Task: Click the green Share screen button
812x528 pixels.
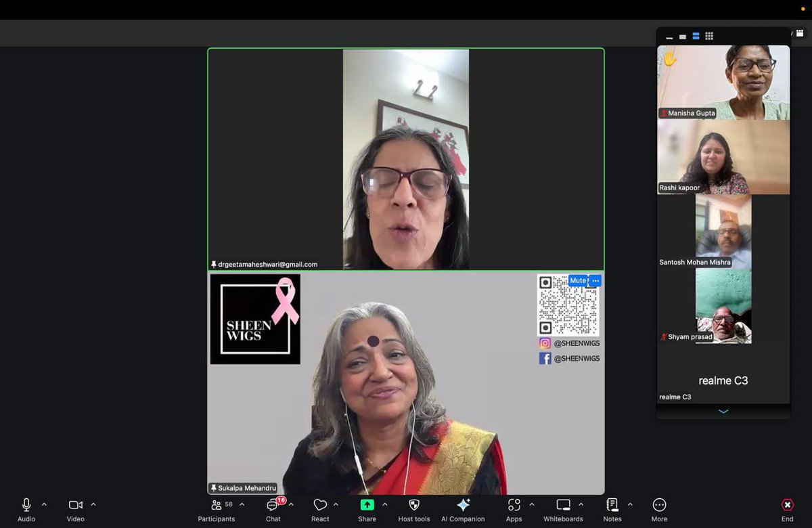Action: [367, 505]
